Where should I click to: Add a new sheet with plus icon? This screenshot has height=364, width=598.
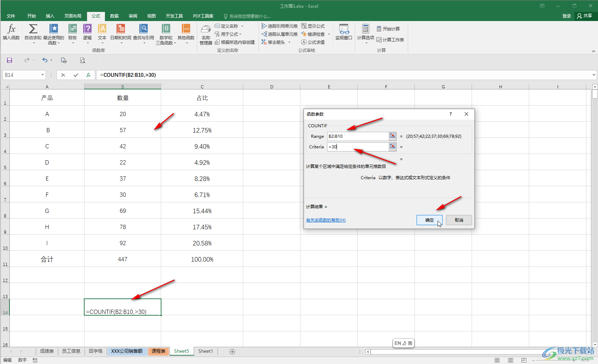click(232, 351)
